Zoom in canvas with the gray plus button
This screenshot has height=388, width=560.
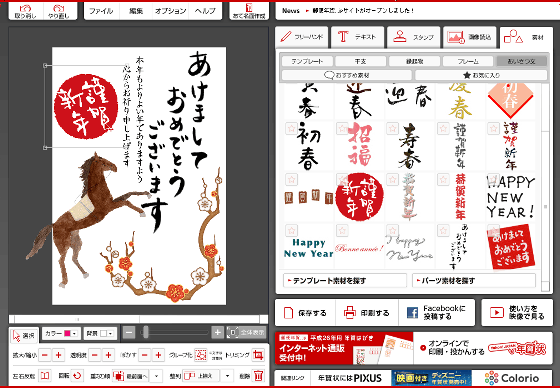(x=217, y=333)
